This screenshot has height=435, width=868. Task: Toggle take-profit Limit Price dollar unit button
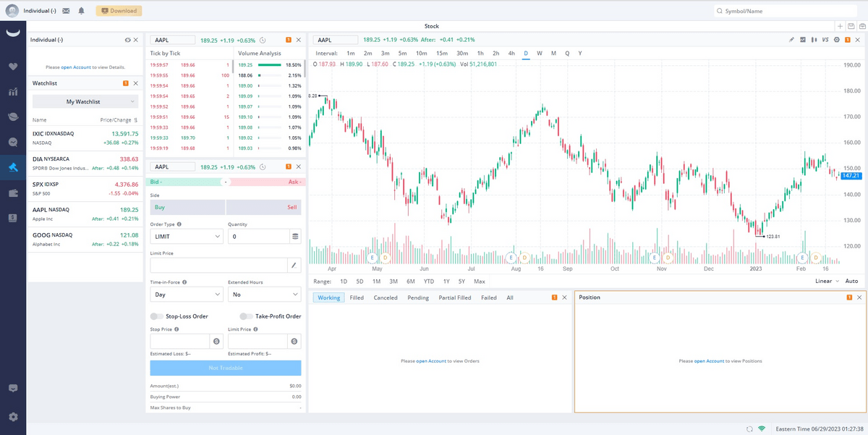[x=294, y=341]
